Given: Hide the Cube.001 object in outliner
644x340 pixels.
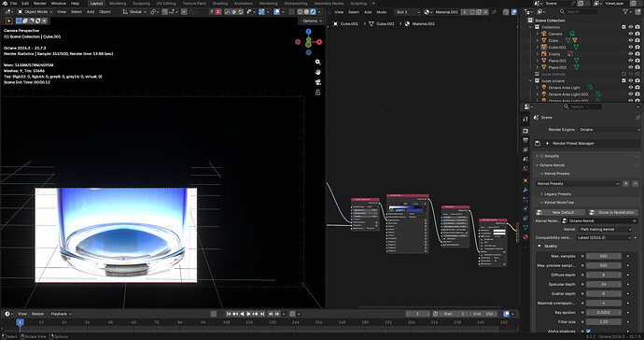Looking at the screenshot, I should [x=630, y=48].
